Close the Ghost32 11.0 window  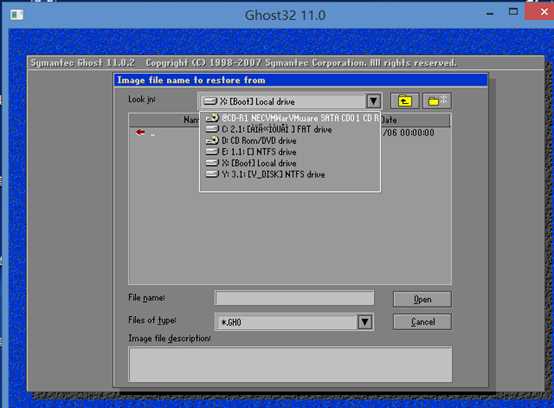click(540, 12)
